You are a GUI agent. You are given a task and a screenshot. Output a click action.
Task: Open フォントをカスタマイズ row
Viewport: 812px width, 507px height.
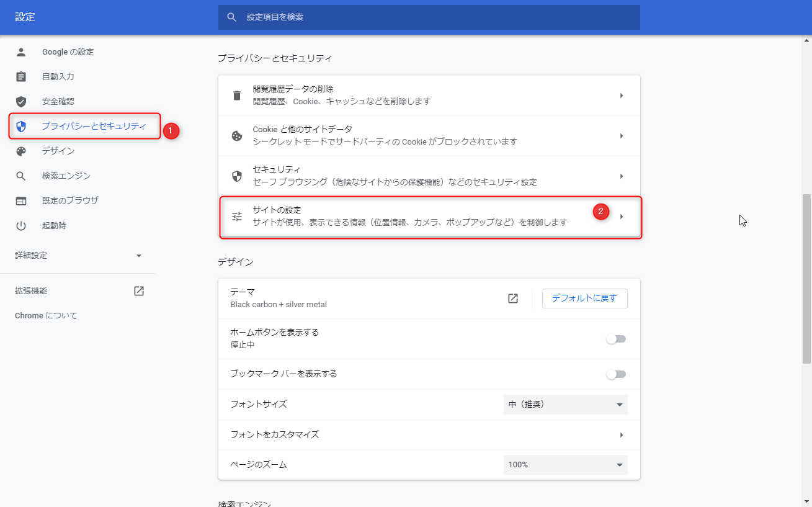[x=429, y=435]
